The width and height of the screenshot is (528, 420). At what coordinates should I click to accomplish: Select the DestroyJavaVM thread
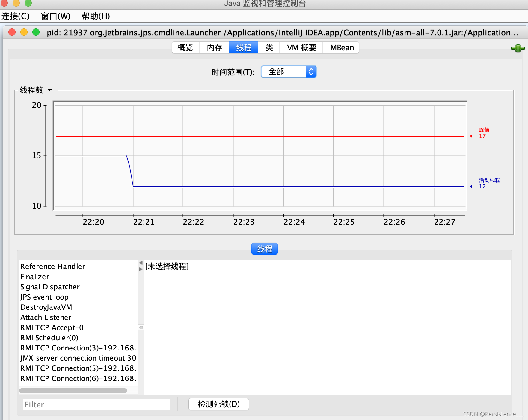(79, 307)
